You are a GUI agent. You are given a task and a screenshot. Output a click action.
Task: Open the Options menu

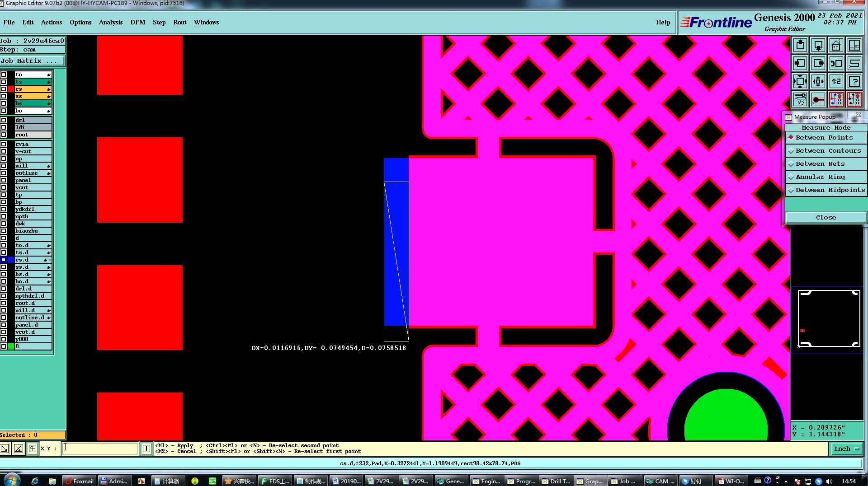pos(80,22)
